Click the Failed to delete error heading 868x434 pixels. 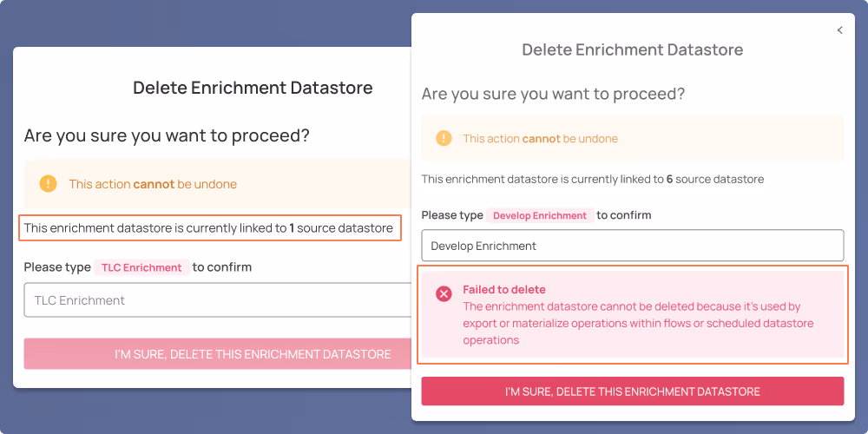coord(504,290)
